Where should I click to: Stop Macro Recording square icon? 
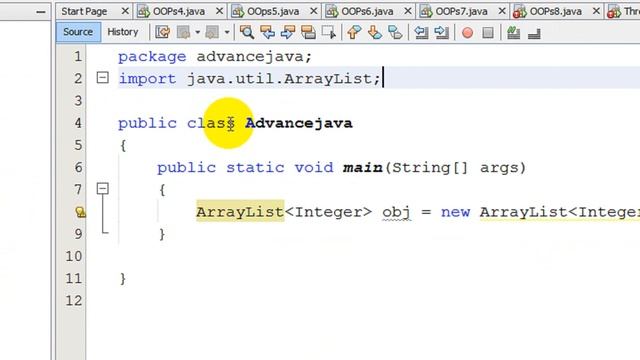(488, 33)
